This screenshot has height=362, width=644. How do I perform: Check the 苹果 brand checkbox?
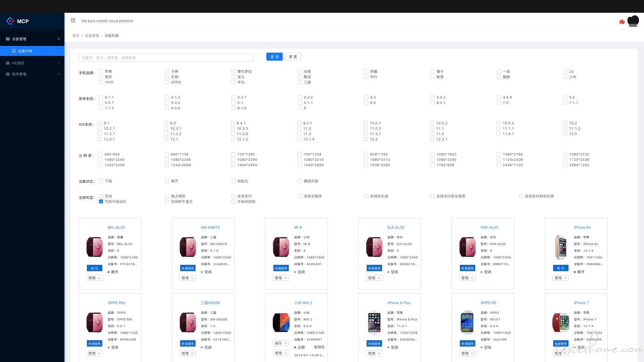tap(101, 71)
